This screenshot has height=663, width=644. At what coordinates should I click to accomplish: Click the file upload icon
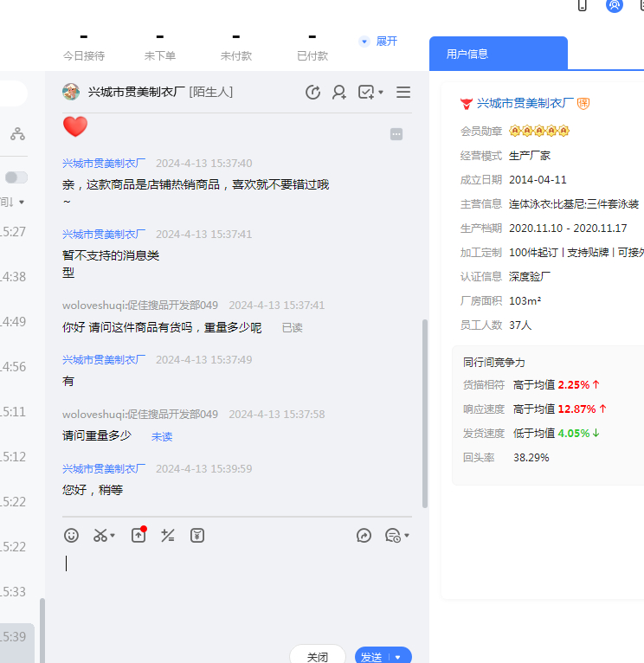pos(138,536)
